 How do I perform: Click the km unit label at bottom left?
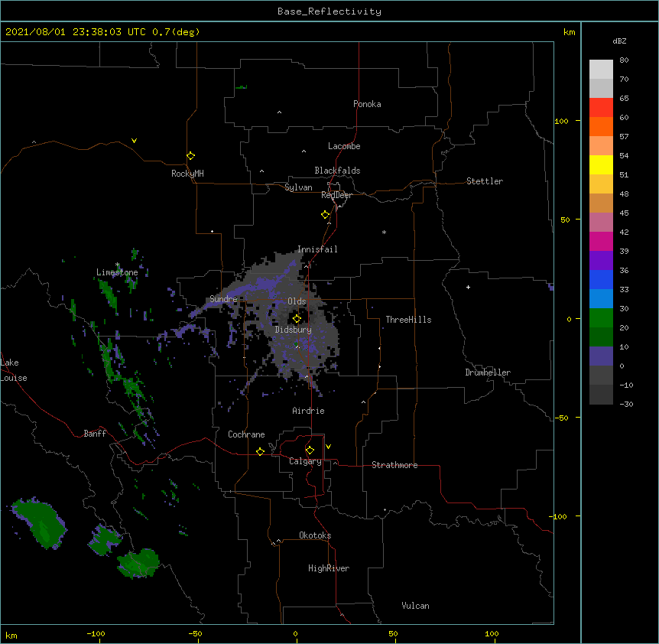click(x=11, y=636)
